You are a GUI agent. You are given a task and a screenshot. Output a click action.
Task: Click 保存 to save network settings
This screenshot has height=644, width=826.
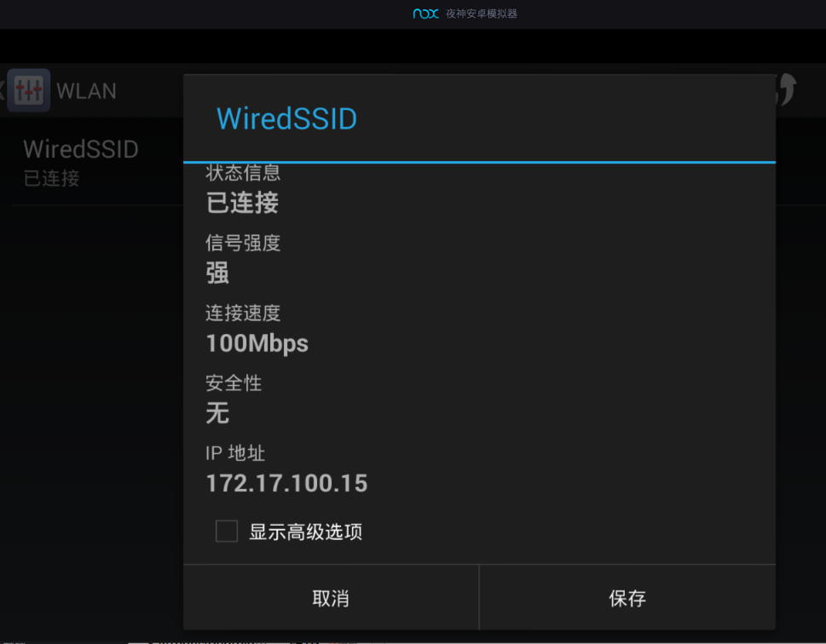tap(627, 598)
